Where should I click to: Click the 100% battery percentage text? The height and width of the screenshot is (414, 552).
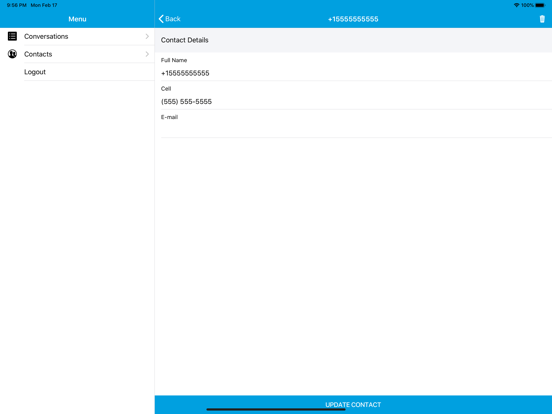[x=527, y=5]
